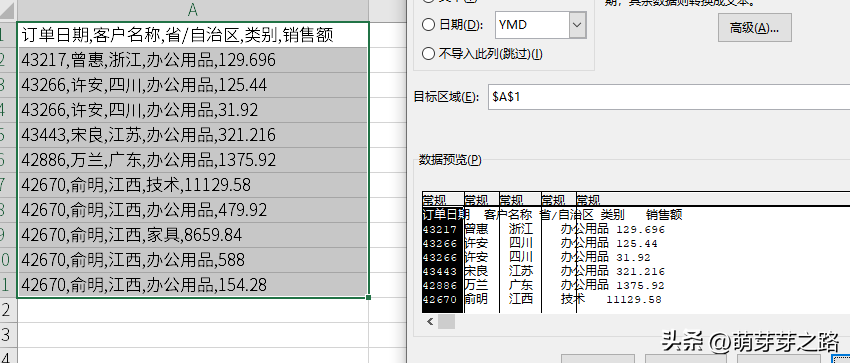Select cell 43443,宋良,江苏,办公用品,321.216
Screen dimensions: 850x363
point(192,135)
